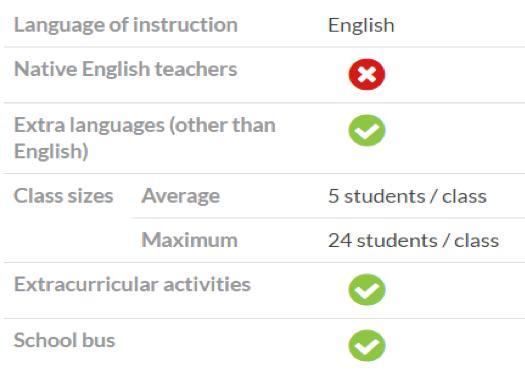Viewport: 525px width, 379px height.
Task: Click green checkmark beside Extra languages
Action: coord(367,131)
